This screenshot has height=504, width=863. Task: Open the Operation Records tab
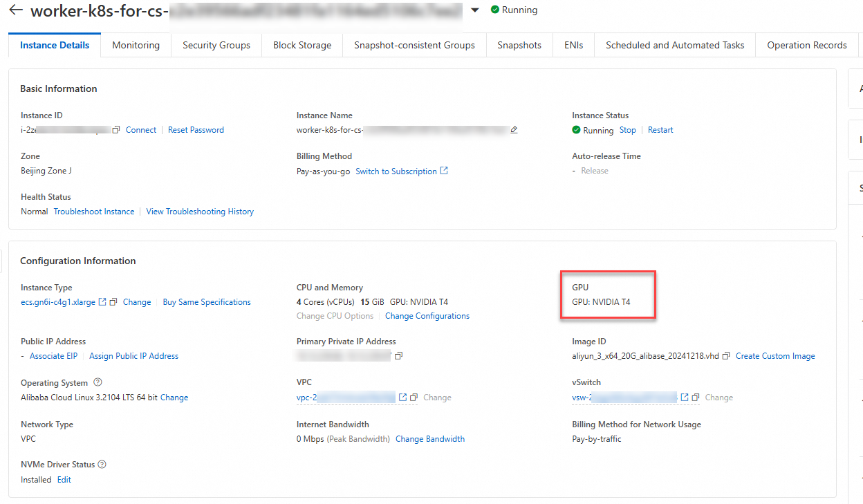pos(807,45)
